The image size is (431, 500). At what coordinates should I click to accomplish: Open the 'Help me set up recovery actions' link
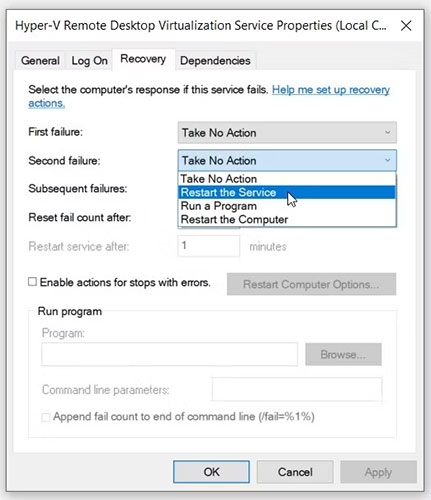[209, 96]
